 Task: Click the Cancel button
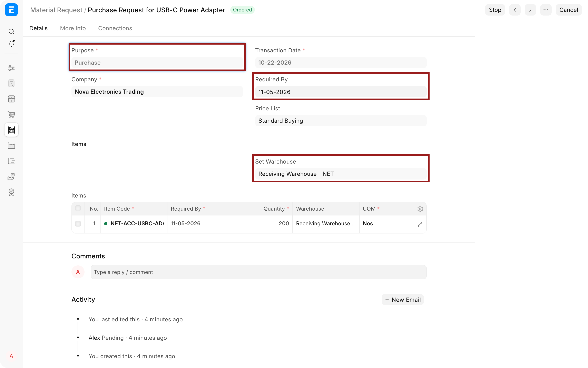point(569,10)
